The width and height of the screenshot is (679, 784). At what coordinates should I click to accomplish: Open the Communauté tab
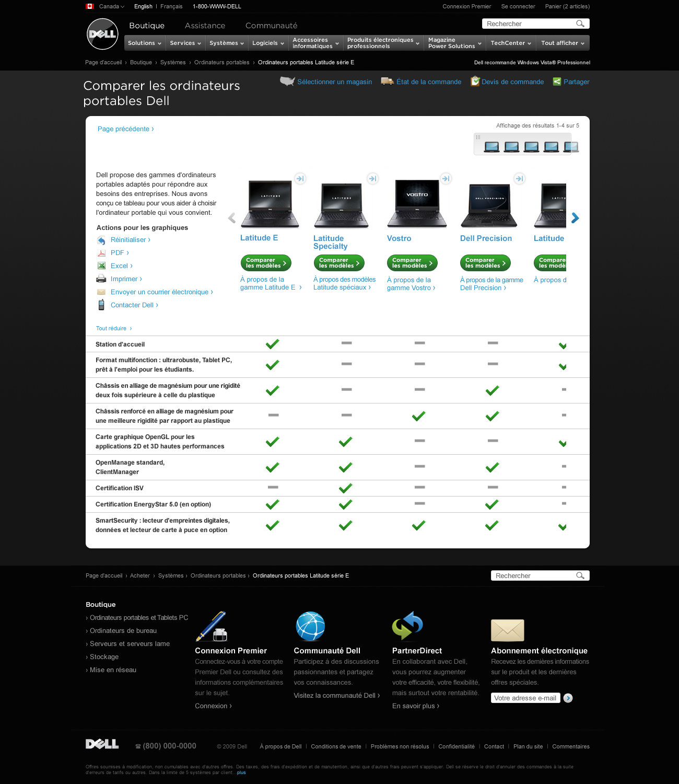[271, 26]
